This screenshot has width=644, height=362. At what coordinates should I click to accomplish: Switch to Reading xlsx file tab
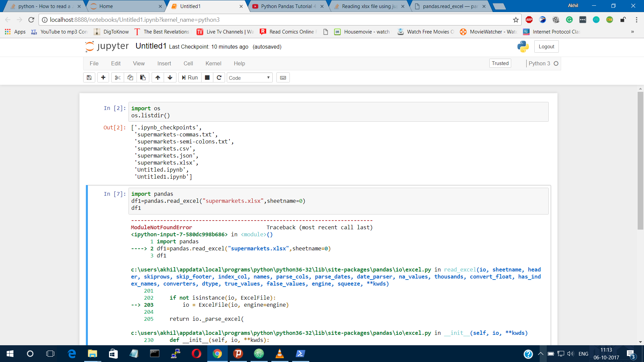click(369, 6)
